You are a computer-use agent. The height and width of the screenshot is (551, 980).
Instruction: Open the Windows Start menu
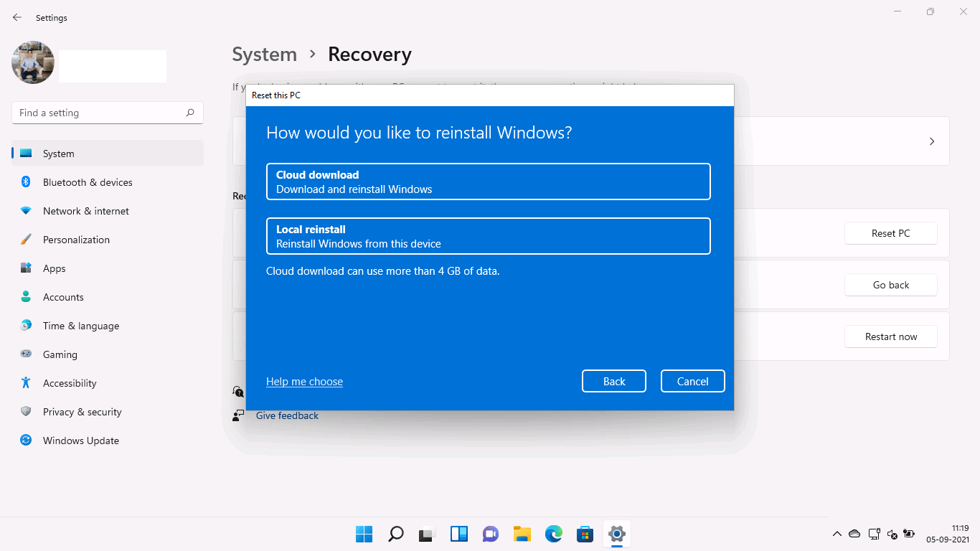364,534
